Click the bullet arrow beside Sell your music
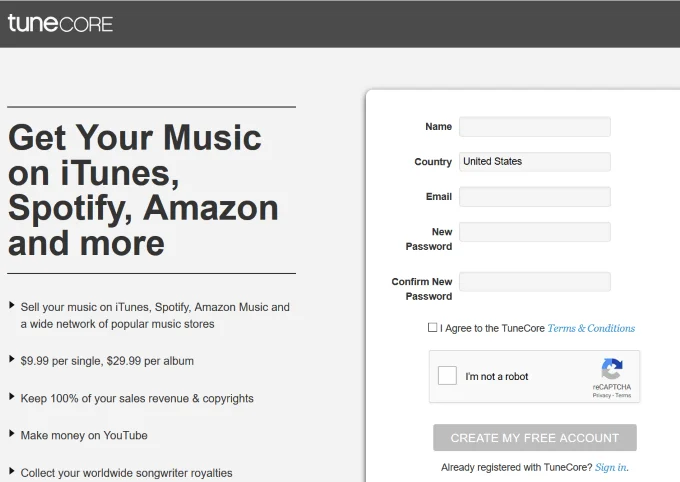680x482 pixels. [x=12, y=305]
